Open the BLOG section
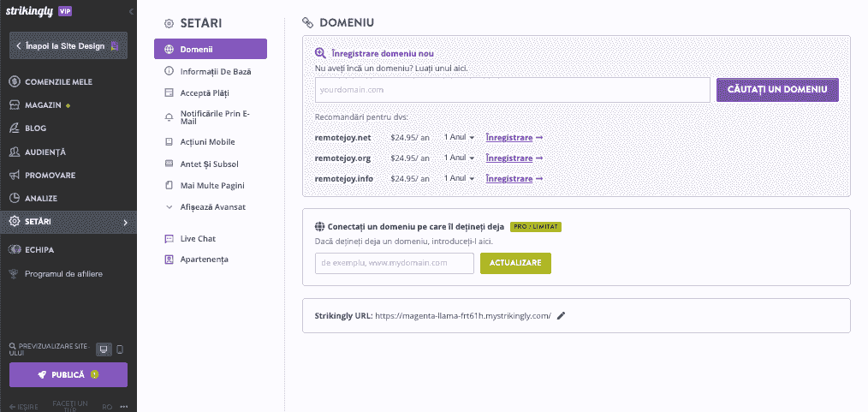The image size is (868, 412). [35, 128]
